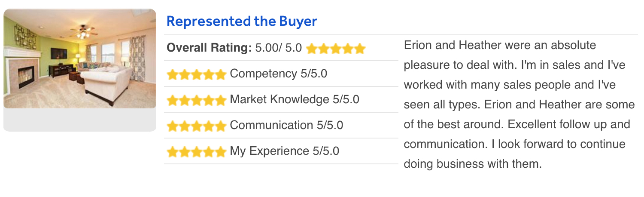Click the gray caption bar under the photo
The height and width of the screenshot is (197, 644).
80,120
